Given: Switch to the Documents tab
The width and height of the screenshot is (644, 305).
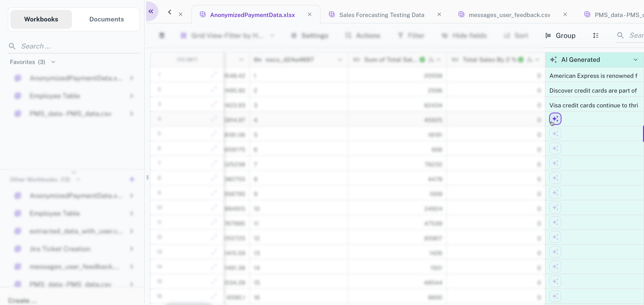Looking at the screenshot, I should point(106,19).
